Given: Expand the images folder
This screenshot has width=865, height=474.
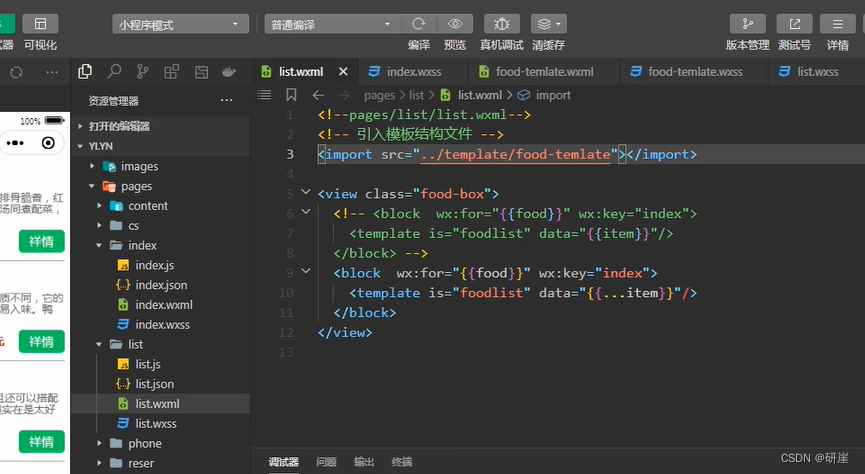Looking at the screenshot, I should coord(161,166).
